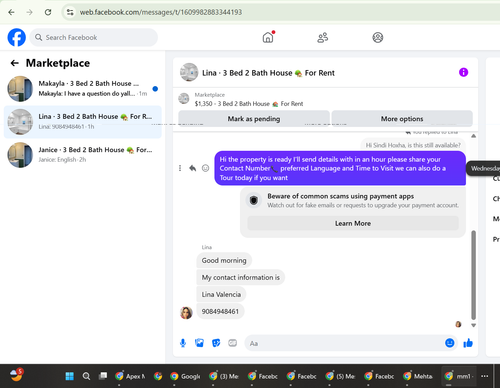Open Makayla's conversation
The height and width of the screenshot is (388, 500).
pos(82,88)
